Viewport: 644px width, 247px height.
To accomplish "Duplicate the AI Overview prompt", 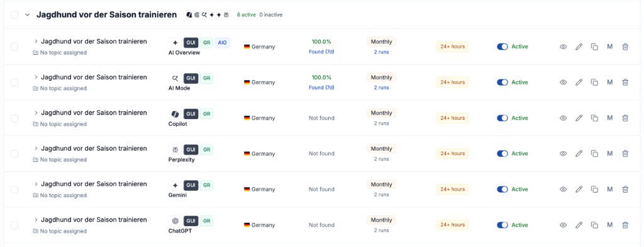I will [594, 47].
